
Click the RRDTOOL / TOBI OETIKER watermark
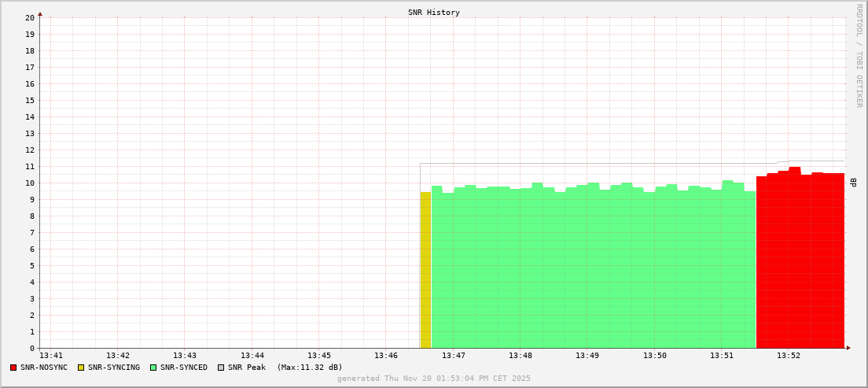[859, 55]
